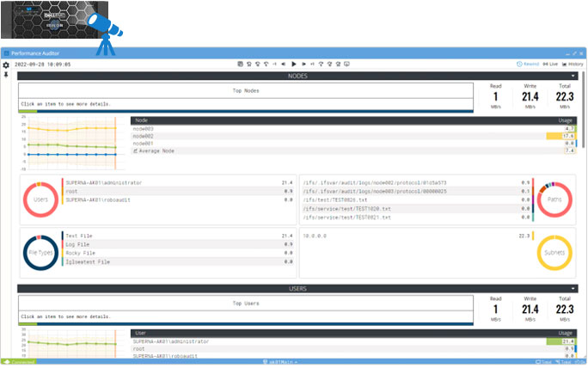Image resolution: width=588 pixels, height=368 pixels.
Task: Click the Performance Auditor title bar icon
Action: pos(6,53)
